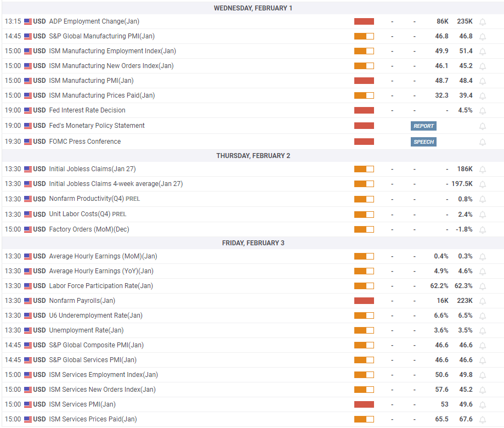Viewport: 504px width, 428px height.
Task: Click consensus 62.2% for Labor Force Participation
Action: pyautogui.click(x=439, y=285)
